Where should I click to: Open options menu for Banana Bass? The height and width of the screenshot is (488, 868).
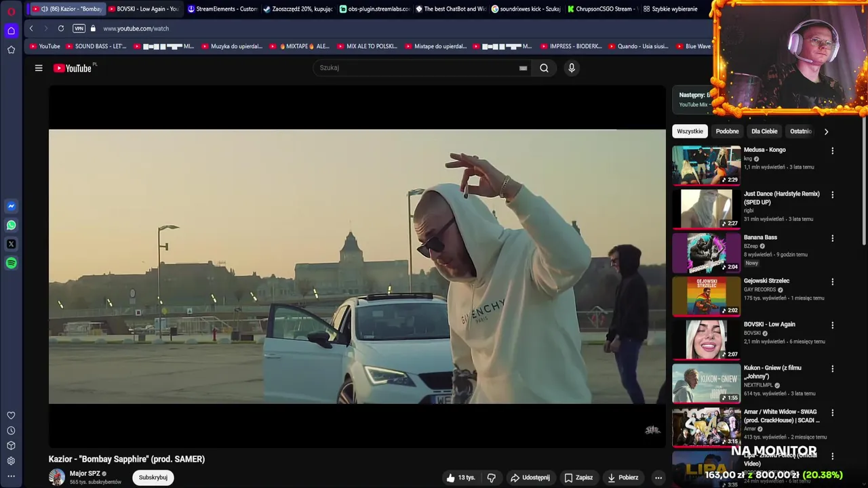(x=833, y=238)
